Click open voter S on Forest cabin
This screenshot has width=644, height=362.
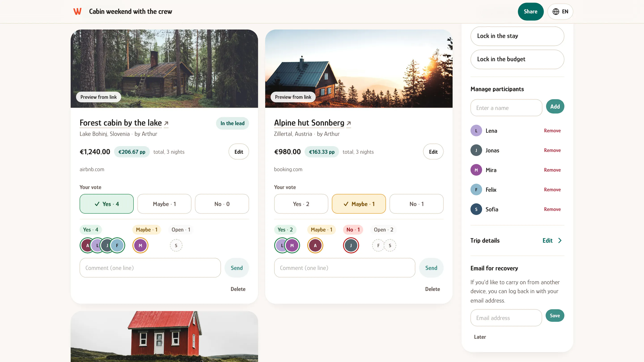[x=176, y=246]
